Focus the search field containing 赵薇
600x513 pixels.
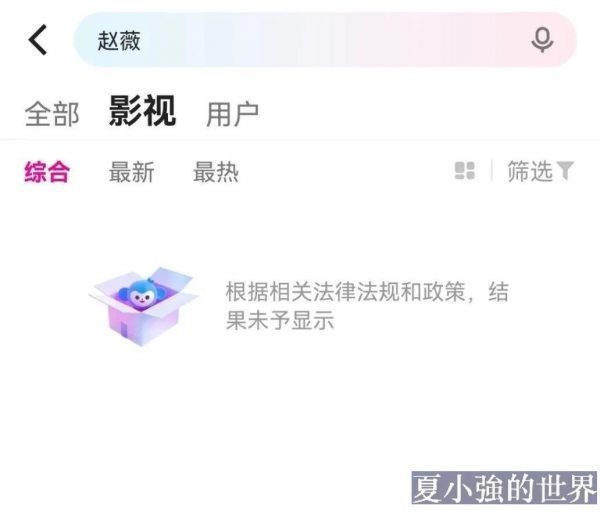(x=325, y=40)
